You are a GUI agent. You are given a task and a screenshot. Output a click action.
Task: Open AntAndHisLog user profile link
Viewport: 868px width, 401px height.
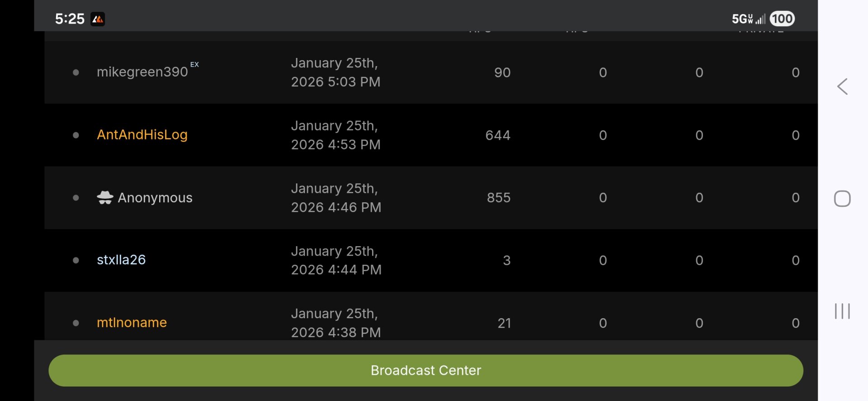point(142,134)
